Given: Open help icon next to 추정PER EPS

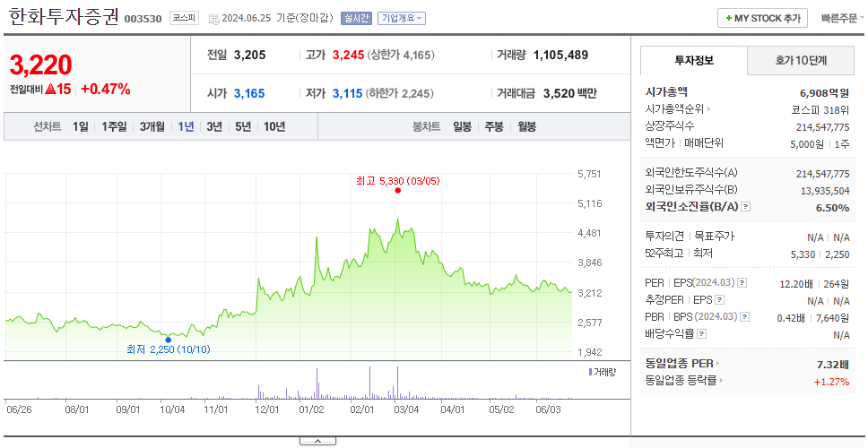Looking at the screenshot, I should tap(719, 300).
